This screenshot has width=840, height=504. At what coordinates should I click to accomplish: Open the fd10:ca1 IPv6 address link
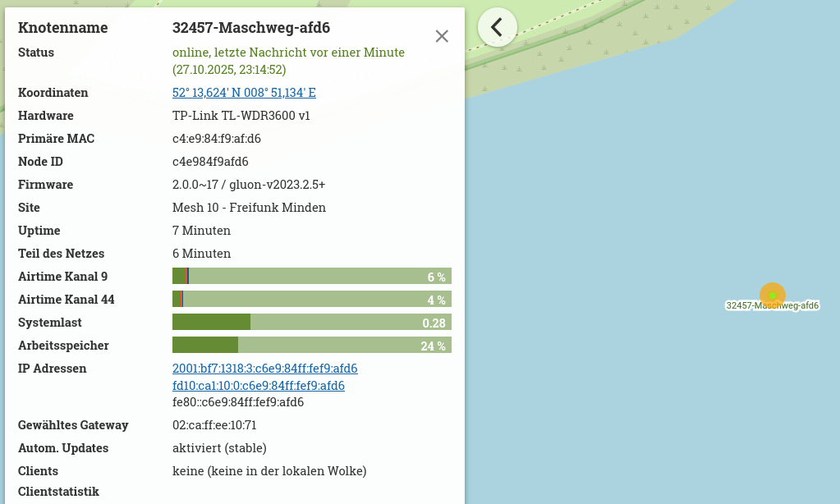click(258, 386)
